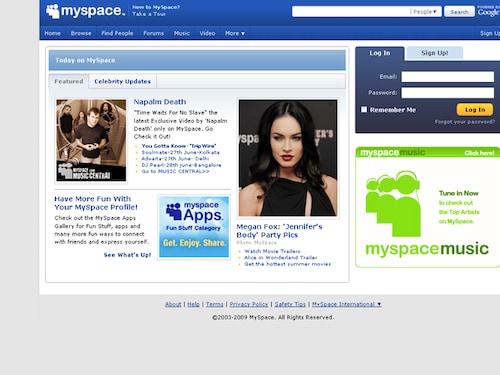This screenshot has height=375, width=500.
Task: Click the Search button in the header
Action: coord(459,12)
